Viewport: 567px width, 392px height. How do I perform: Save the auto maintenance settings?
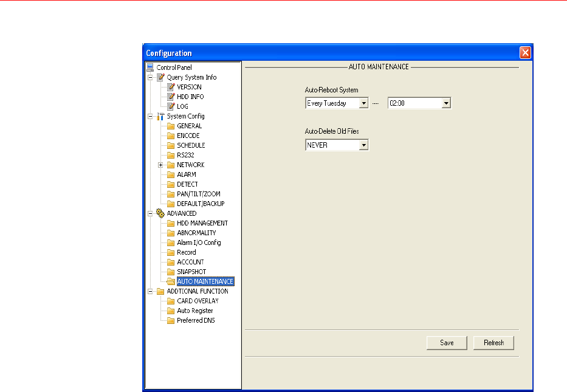click(447, 343)
